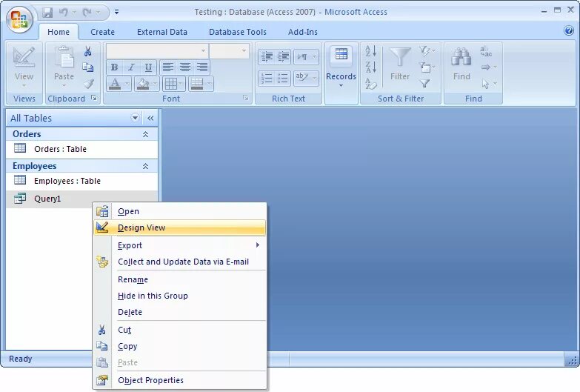580x392 pixels.
Task: Click the Cut scissors icon in ribbon
Action: [88, 51]
